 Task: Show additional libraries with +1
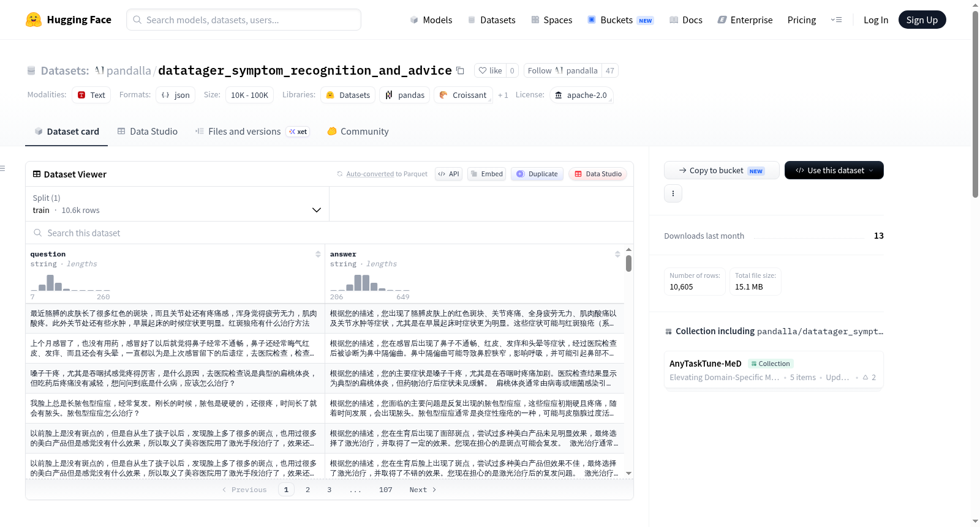pos(503,95)
